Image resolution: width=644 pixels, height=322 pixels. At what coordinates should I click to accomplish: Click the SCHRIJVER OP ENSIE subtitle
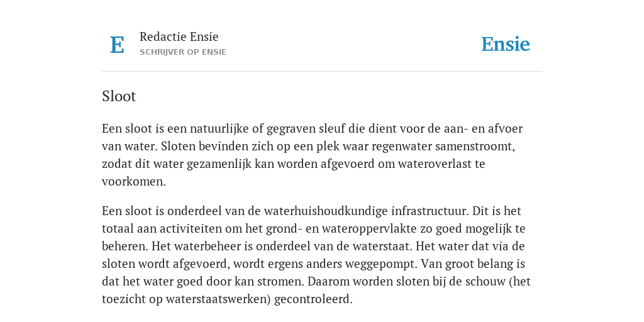click(x=183, y=52)
